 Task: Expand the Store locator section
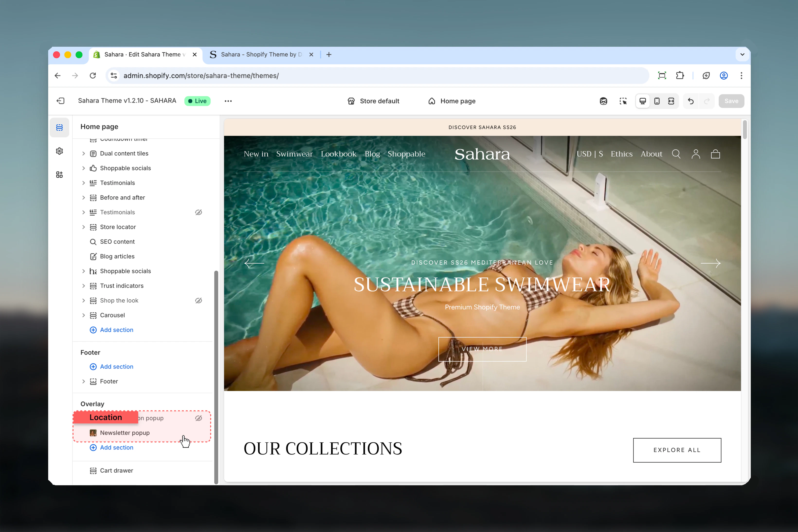point(83,227)
